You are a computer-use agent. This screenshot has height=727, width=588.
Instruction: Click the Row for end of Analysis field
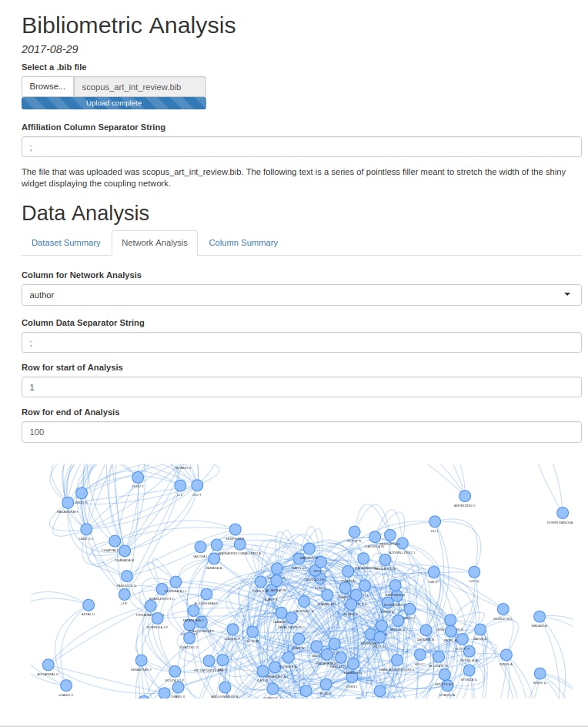pyautogui.click(x=301, y=432)
